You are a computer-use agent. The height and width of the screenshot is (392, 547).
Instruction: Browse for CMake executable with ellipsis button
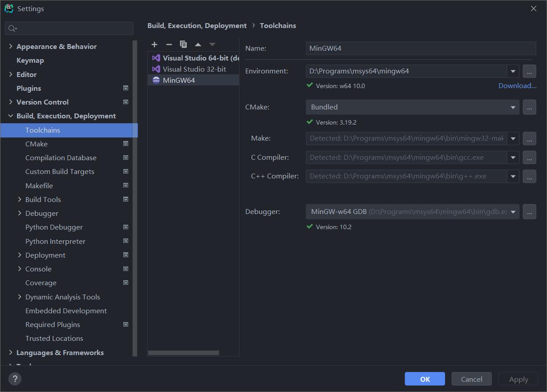click(529, 107)
